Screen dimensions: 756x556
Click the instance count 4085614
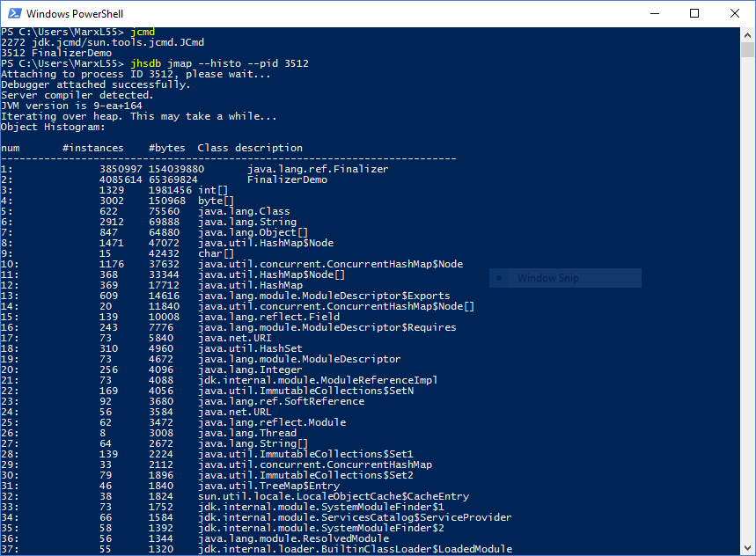121,179
